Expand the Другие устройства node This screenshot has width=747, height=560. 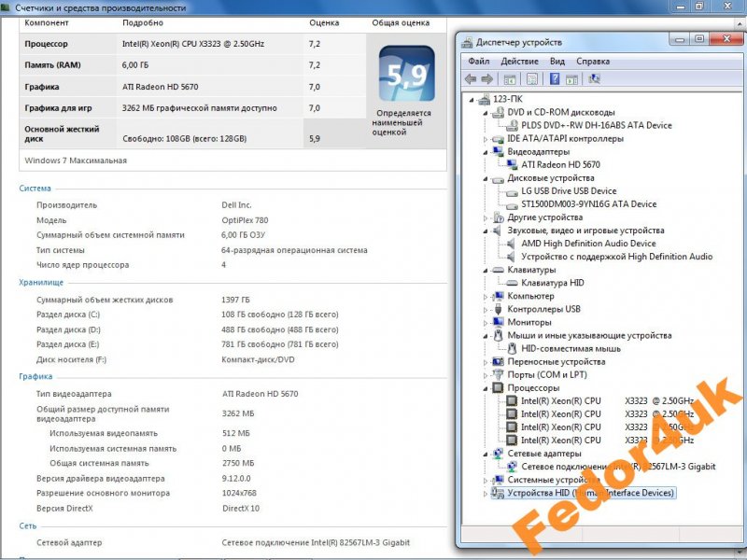(486, 217)
